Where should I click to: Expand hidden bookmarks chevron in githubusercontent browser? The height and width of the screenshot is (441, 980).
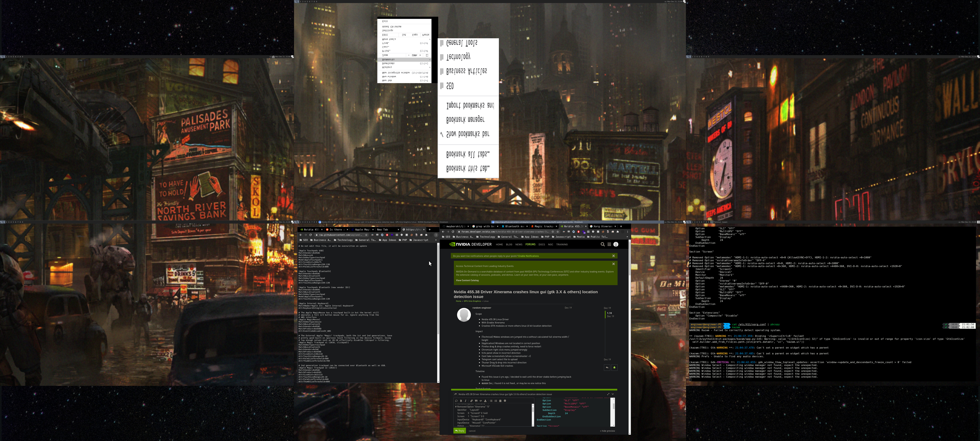pos(436,240)
